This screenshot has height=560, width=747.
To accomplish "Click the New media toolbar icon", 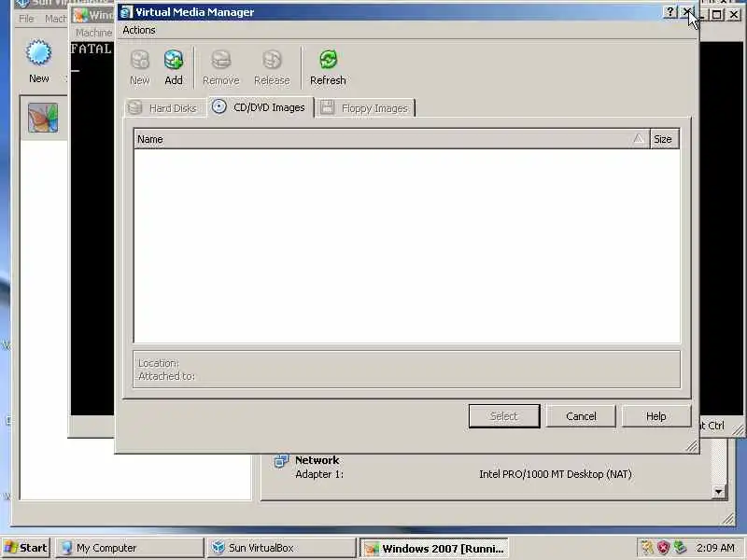I will 139,67.
